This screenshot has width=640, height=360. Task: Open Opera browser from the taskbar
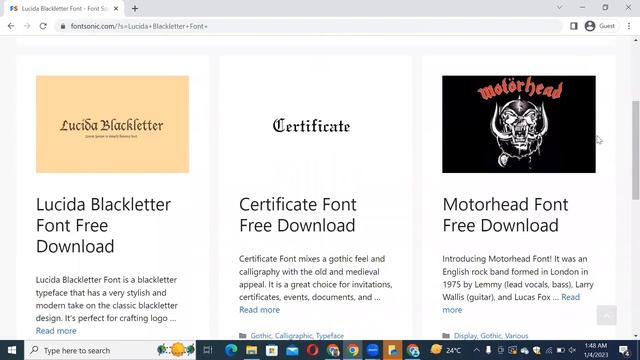pyautogui.click(x=312, y=350)
